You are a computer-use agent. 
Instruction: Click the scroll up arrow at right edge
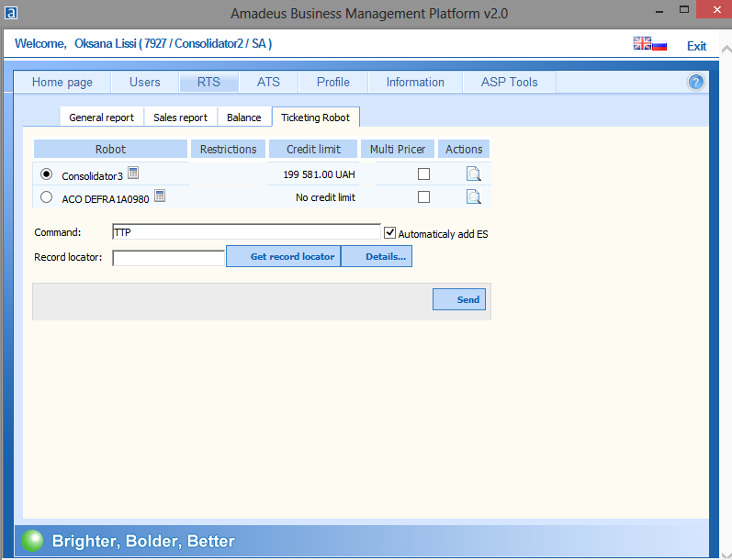[726, 48]
